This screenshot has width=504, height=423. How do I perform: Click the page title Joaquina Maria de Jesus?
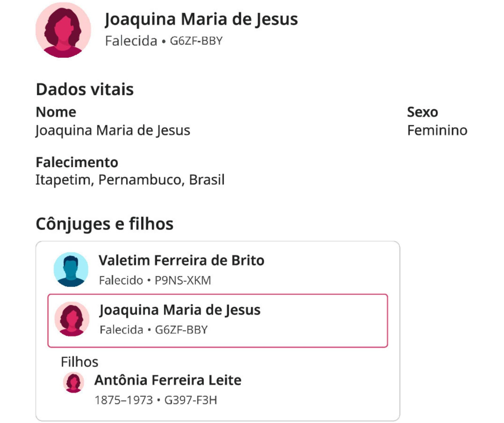[x=201, y=19]
